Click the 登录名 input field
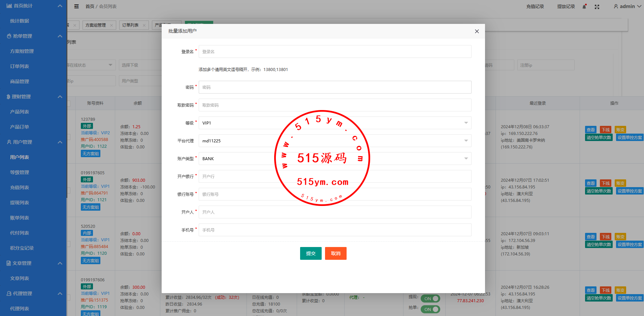The image size is (644, 316). click(x=335, y=51)
